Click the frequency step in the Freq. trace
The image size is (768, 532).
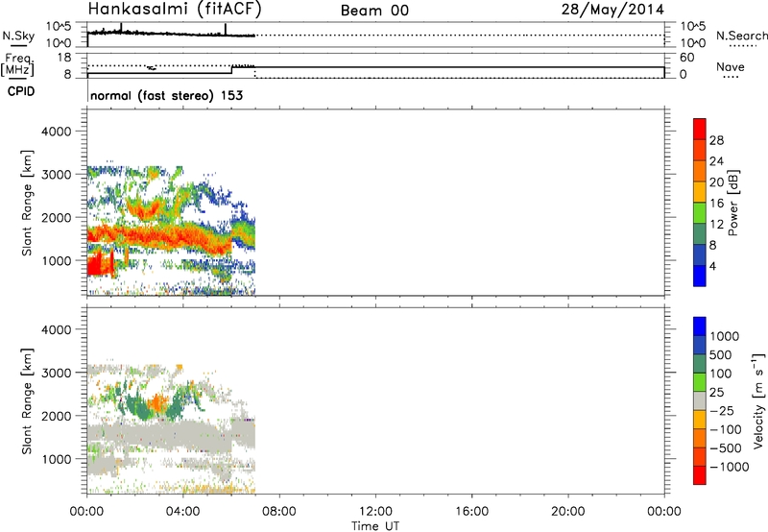232,70
